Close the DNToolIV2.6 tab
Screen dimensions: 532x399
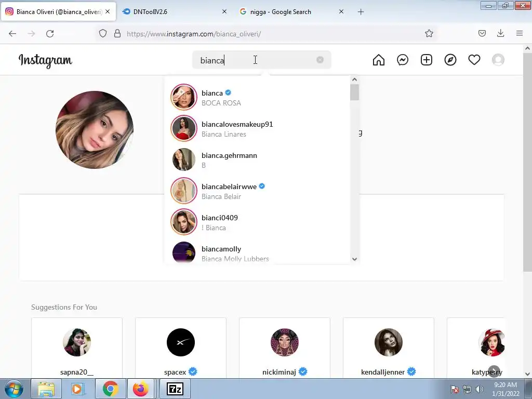tap(224, 11)
